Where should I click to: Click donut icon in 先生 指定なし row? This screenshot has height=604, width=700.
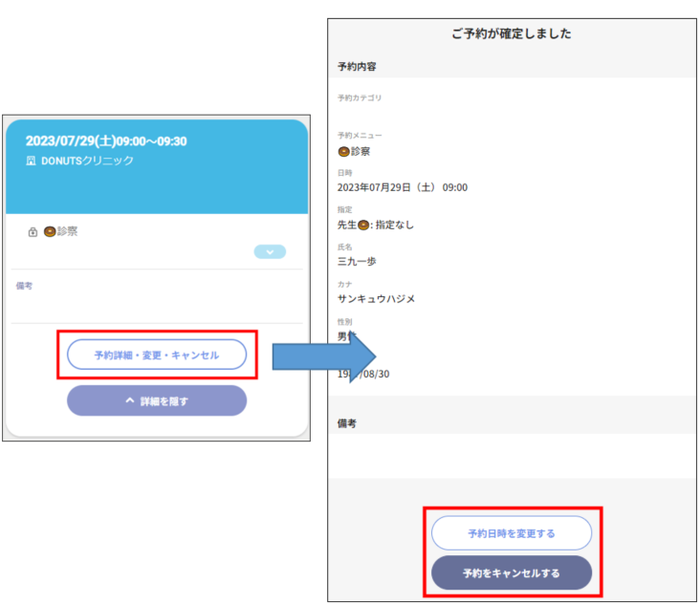[363, 225]
